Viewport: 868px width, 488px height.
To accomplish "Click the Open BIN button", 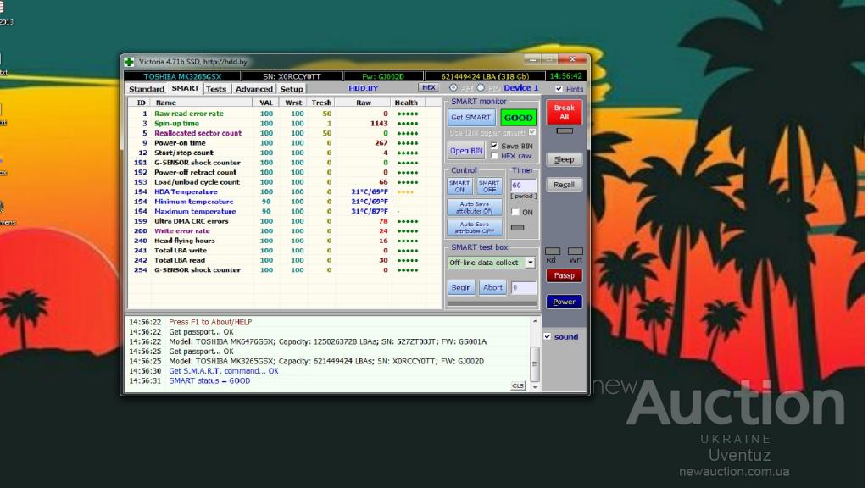I will click(466, 151).
